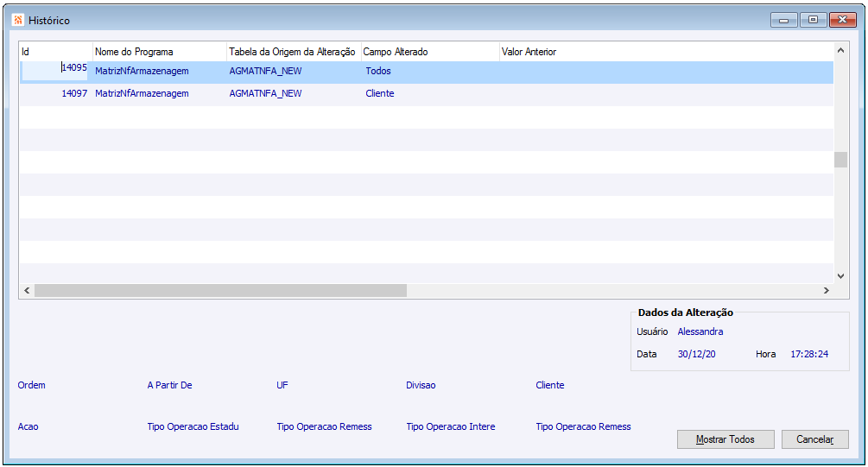Screen dimensions: 868x467
Task: Click the vertical scrollbar up arrow
Action: point(840,50)
